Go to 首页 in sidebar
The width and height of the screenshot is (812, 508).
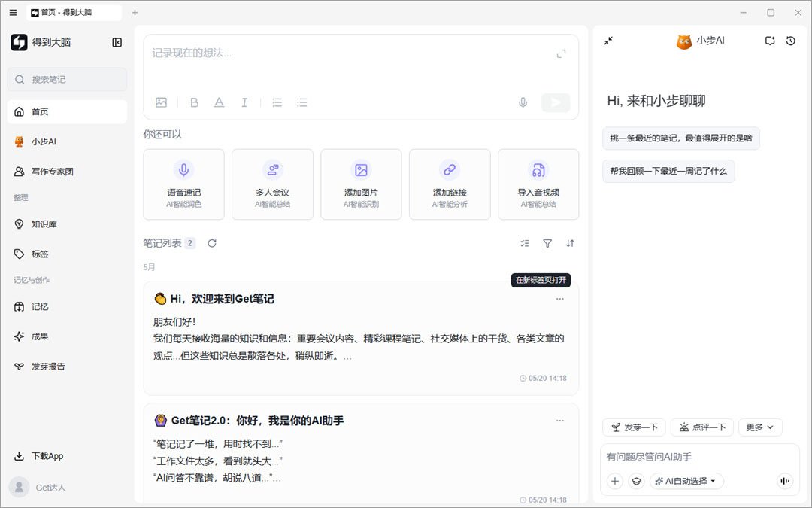67,111
